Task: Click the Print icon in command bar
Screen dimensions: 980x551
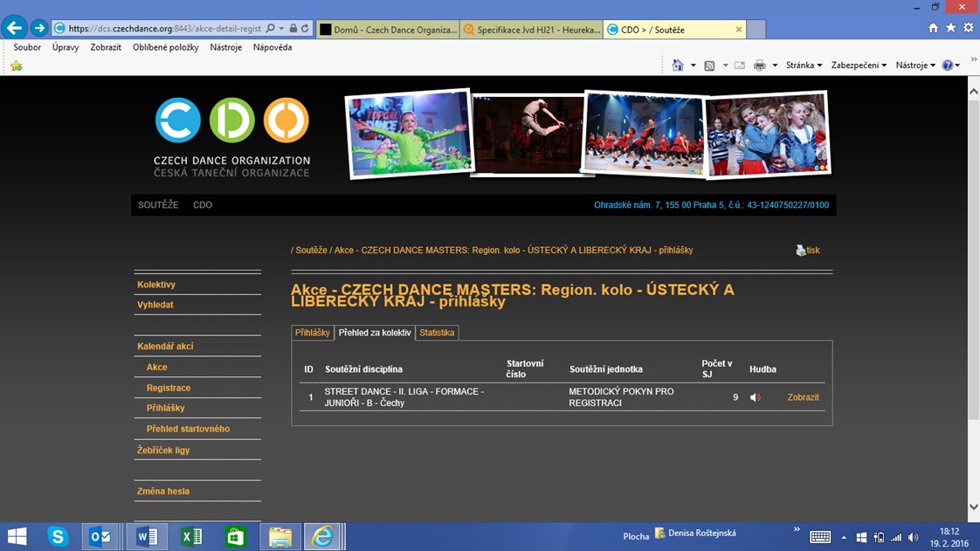Action: (759, 65)
